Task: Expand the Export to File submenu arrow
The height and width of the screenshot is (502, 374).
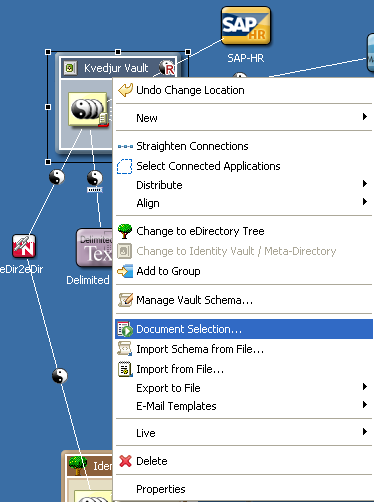Action: 365,387
